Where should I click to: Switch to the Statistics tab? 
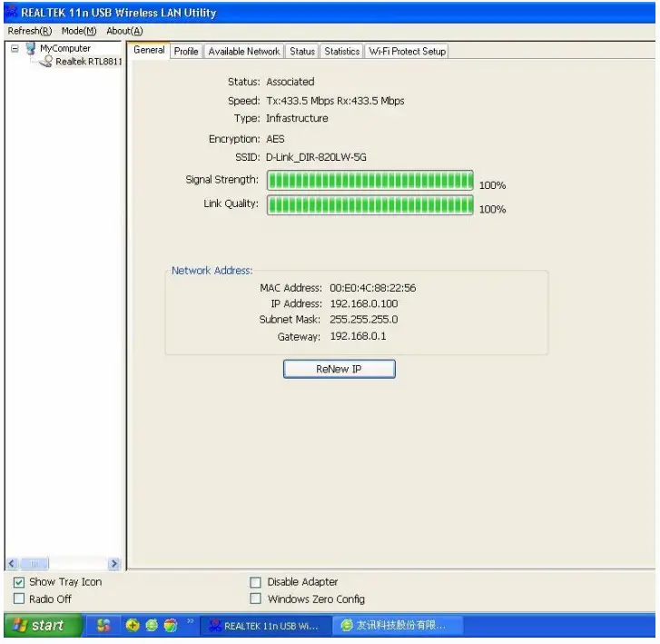[x=341, y=52]
